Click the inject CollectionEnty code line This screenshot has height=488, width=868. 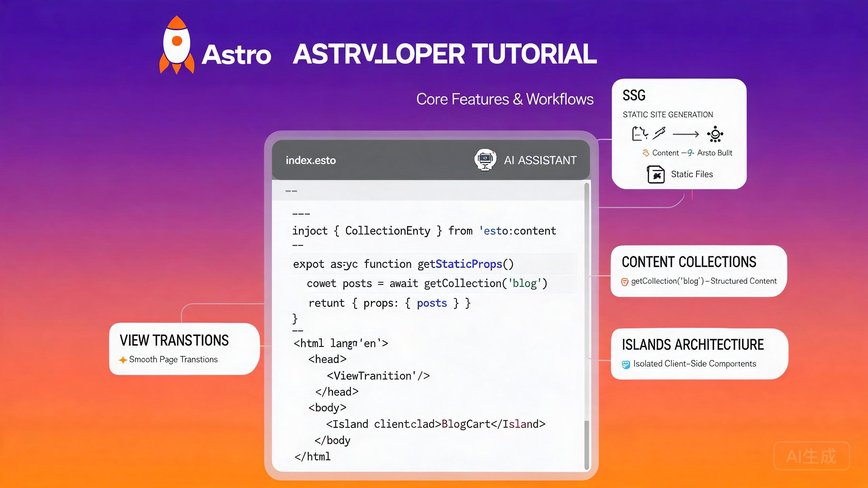pyautogui.click(x=424, y=231)
